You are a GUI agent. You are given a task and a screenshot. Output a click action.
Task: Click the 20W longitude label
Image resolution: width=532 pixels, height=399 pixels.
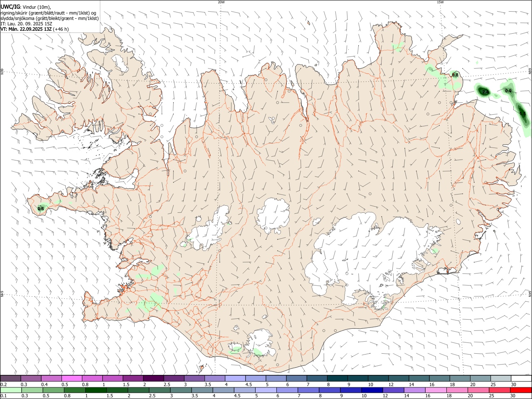pyautogui.click(x=221, y=2)
